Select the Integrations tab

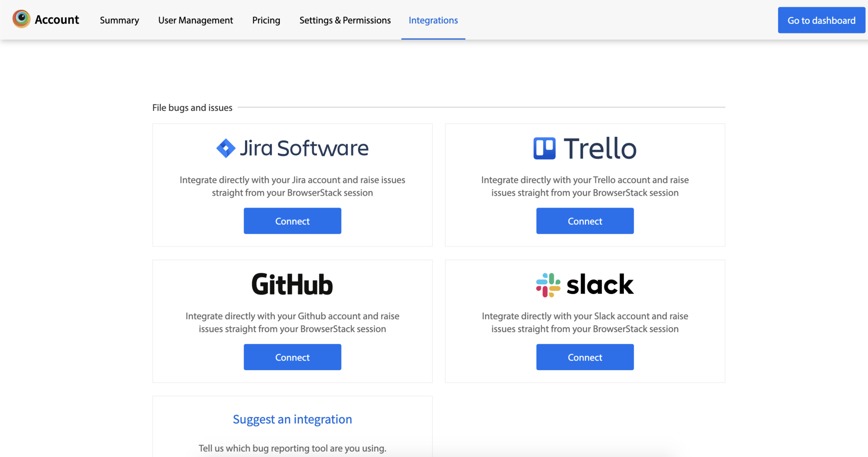pos(433,20)
